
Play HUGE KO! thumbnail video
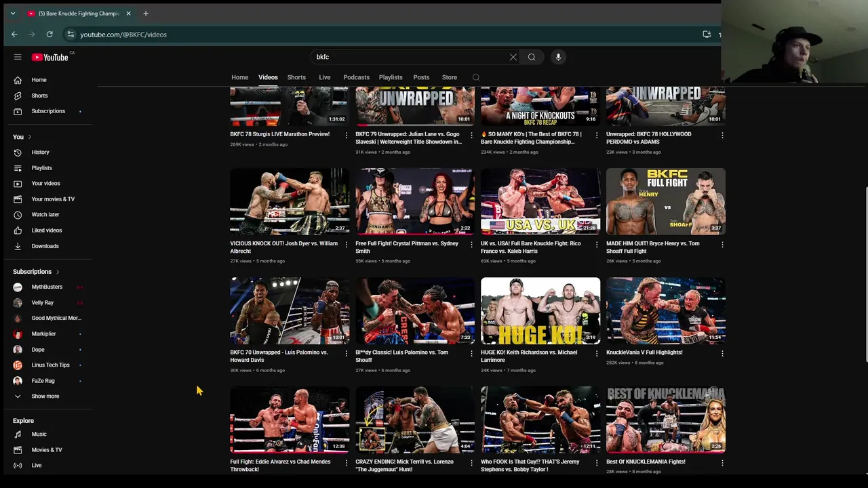(x=540, y=310)
